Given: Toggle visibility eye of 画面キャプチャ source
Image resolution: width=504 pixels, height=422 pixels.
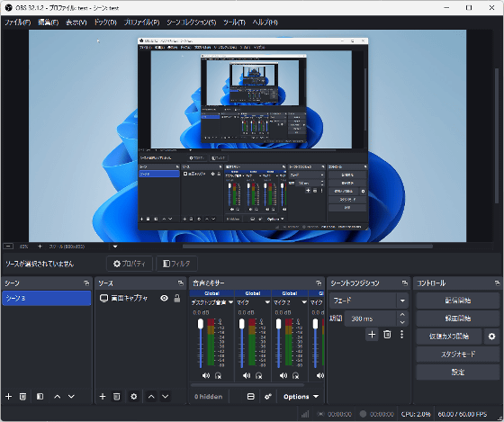Looking at the screenshot, I should coord(164,298).
